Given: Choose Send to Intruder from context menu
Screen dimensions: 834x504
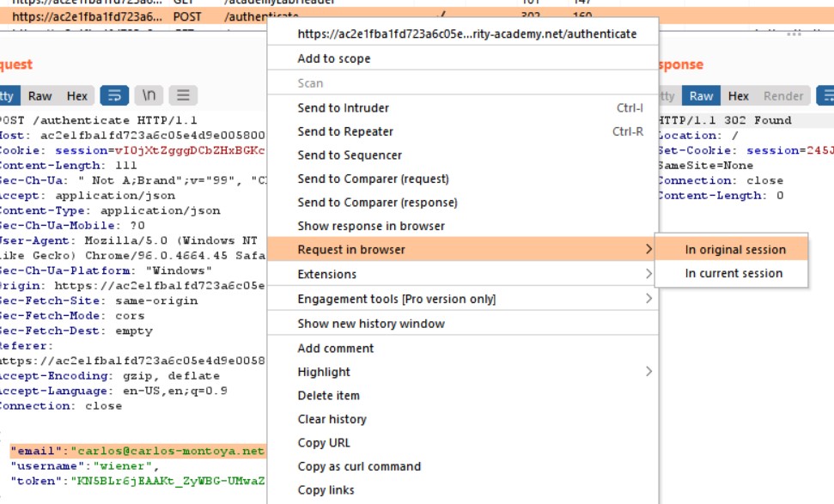Looking at the screenshot, I should [343, 108].
